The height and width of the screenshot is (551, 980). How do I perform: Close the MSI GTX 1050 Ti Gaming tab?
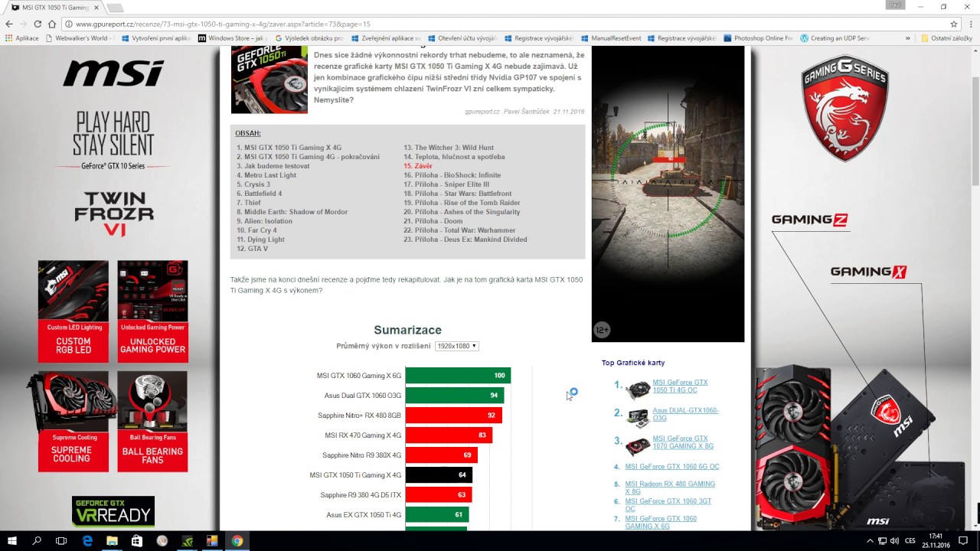[x=95, y=7]
